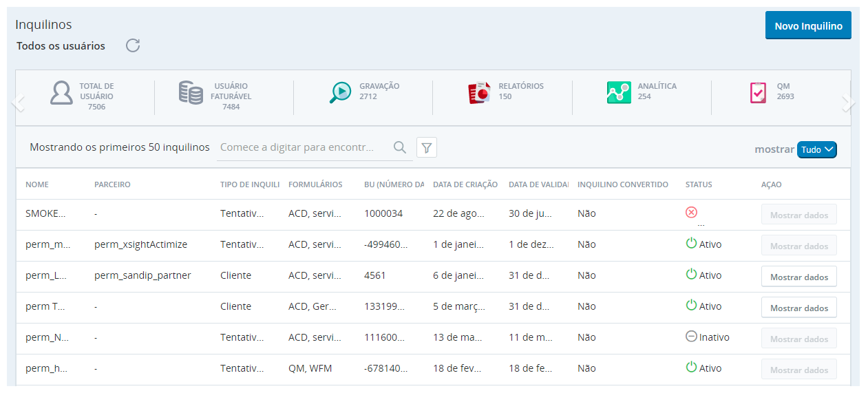The height and width of the screenshot is (413, 868).
Task: Click disabled Mostrar dados in SMOKE row
Action: [x=799, y=215]
